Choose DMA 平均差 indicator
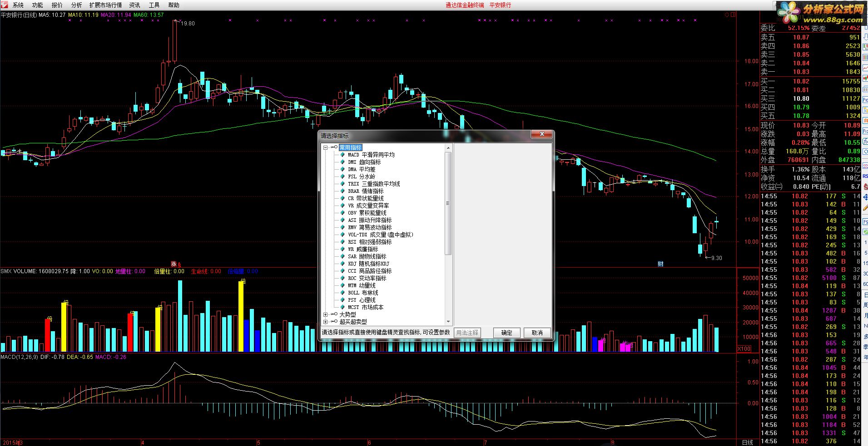The image size is (868, 446). (362, 169)
